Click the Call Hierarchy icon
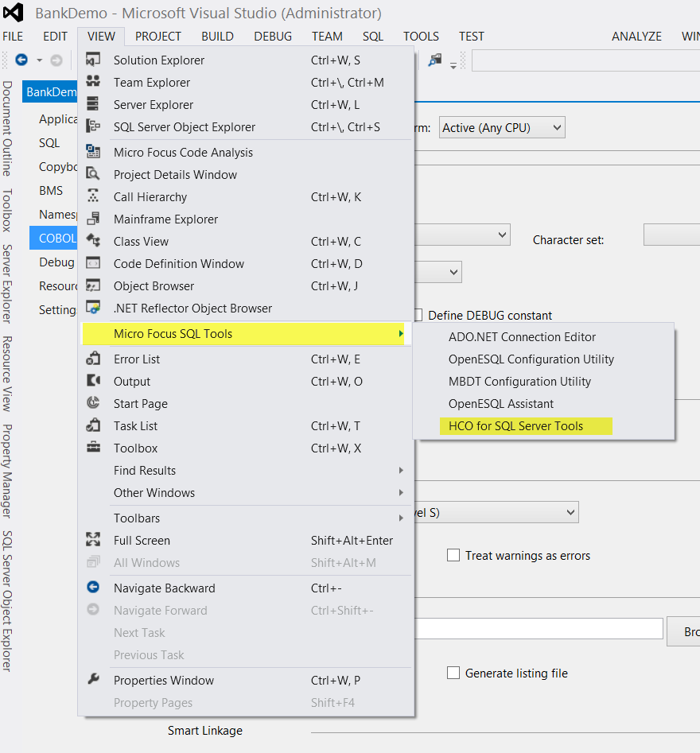 coord(93,197)
